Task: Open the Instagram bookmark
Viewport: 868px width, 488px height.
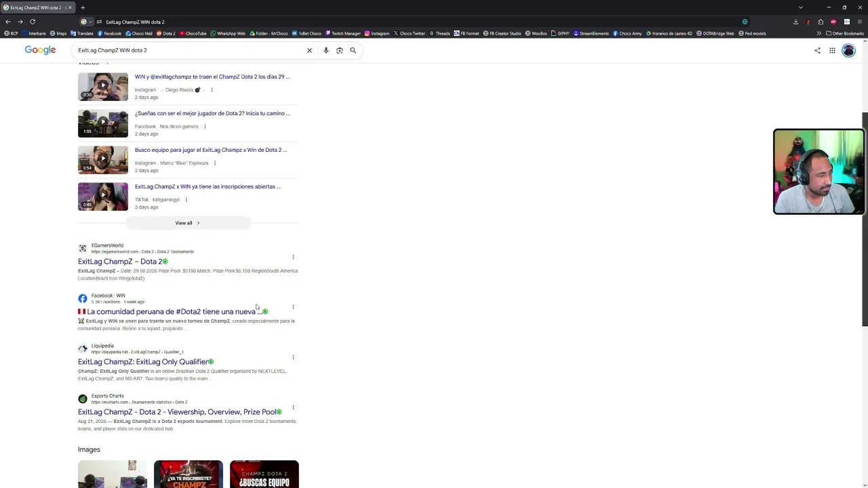Action: click(377, 33)
